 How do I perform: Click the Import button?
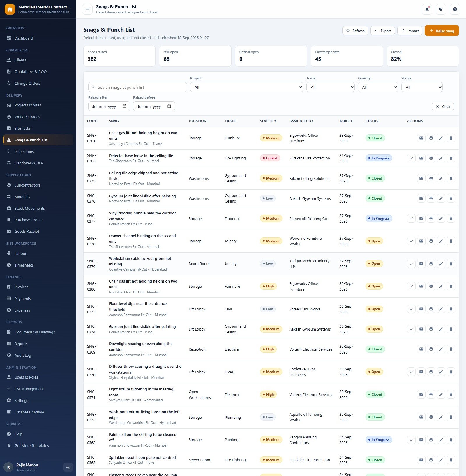(x=410, y=31)
